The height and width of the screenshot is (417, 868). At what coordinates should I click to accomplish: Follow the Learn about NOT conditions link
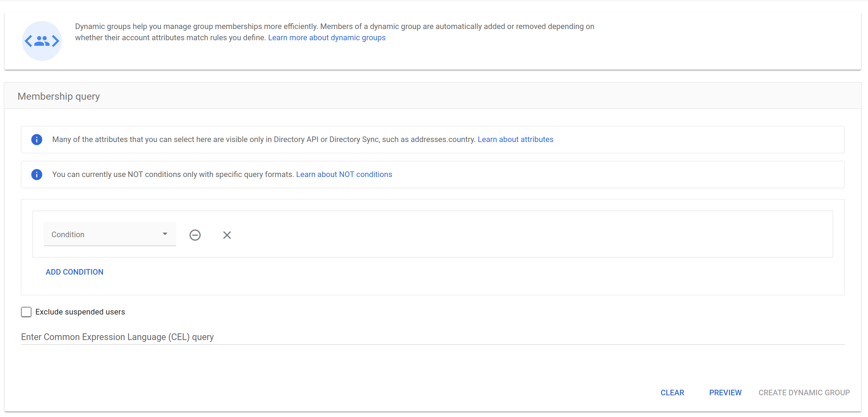coord(344,175)
